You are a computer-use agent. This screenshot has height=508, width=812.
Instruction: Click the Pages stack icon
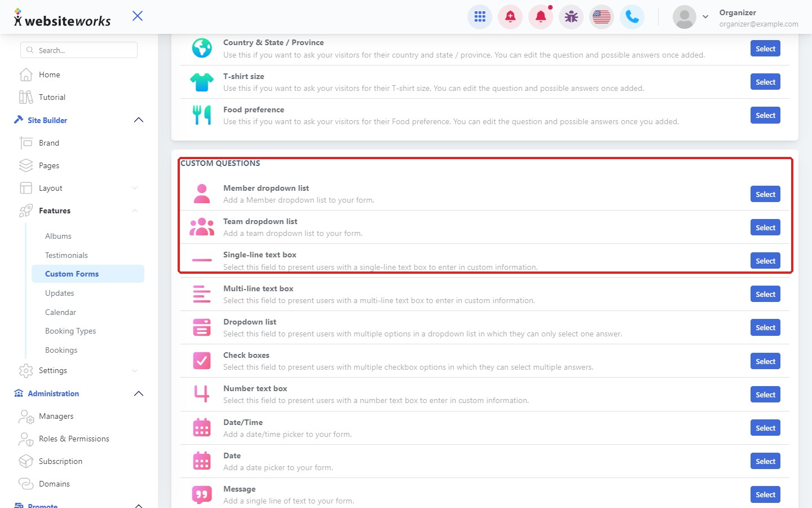pos(26,165)
